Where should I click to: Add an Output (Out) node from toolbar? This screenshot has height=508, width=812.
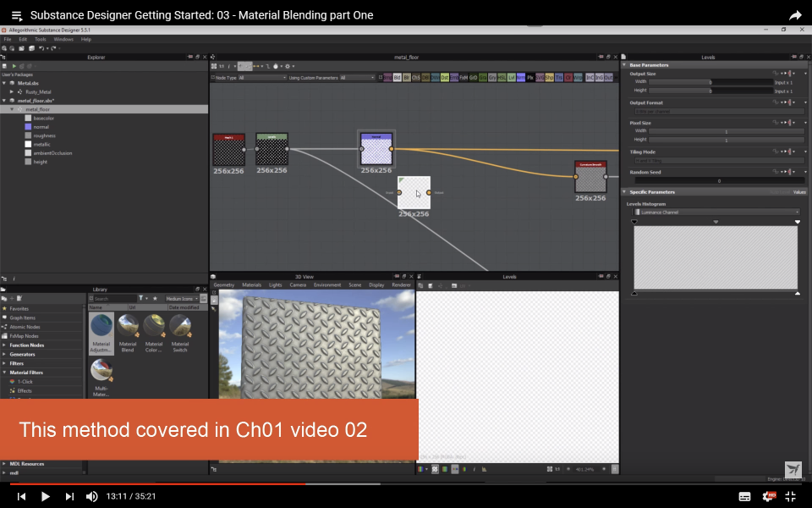pos(608,78)
